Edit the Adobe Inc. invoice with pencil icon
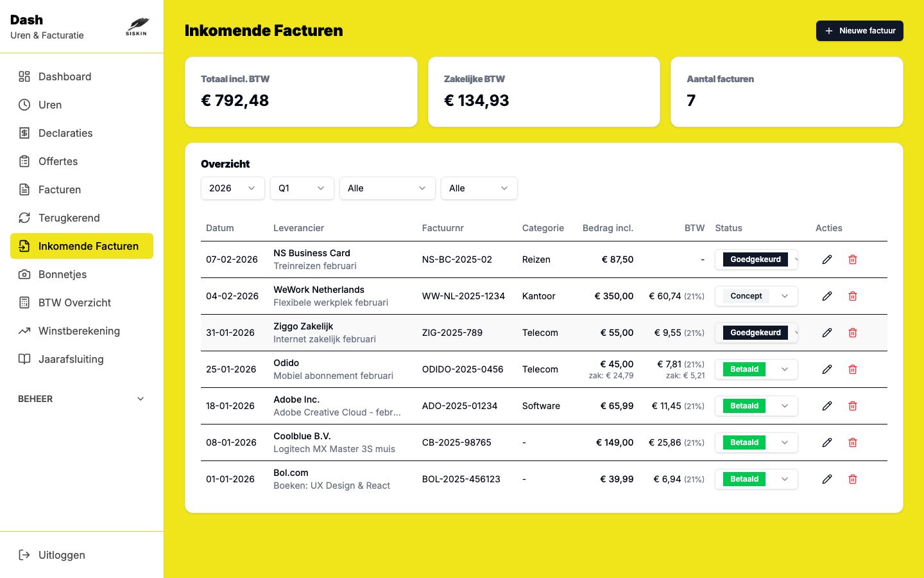The width and height of the screenshot is (924, 578). pos(827,406)
